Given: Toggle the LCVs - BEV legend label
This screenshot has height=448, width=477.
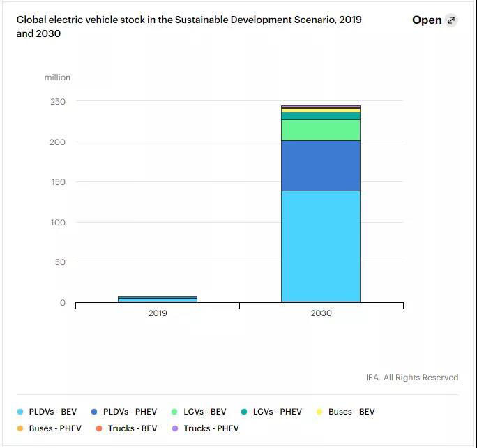Looking at the screenshot, I should click(x=205, y=412).
